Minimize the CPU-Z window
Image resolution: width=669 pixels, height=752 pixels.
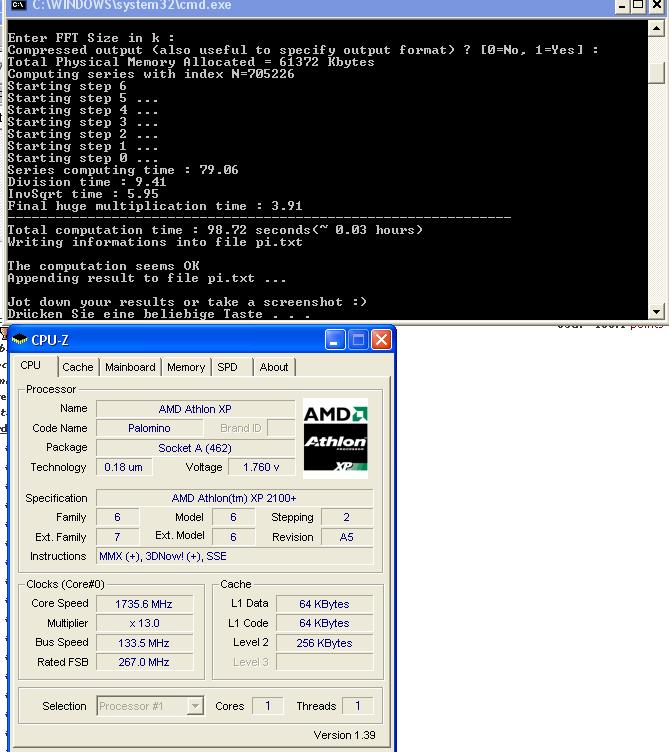(335, 340)
